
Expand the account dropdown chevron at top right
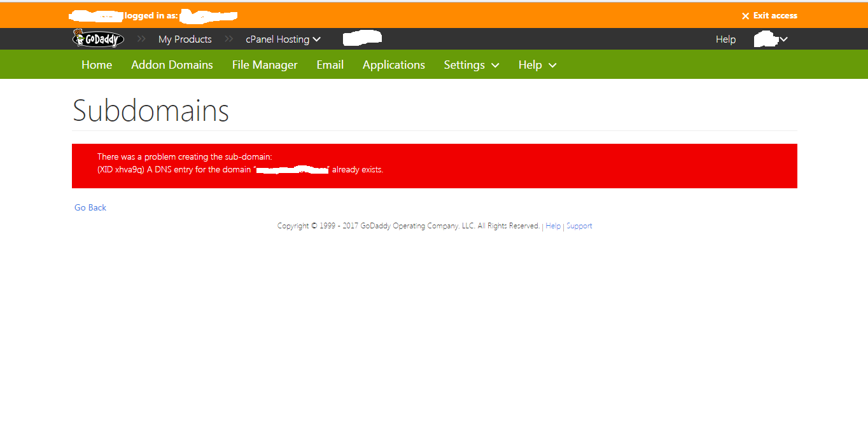pos(784,39)
